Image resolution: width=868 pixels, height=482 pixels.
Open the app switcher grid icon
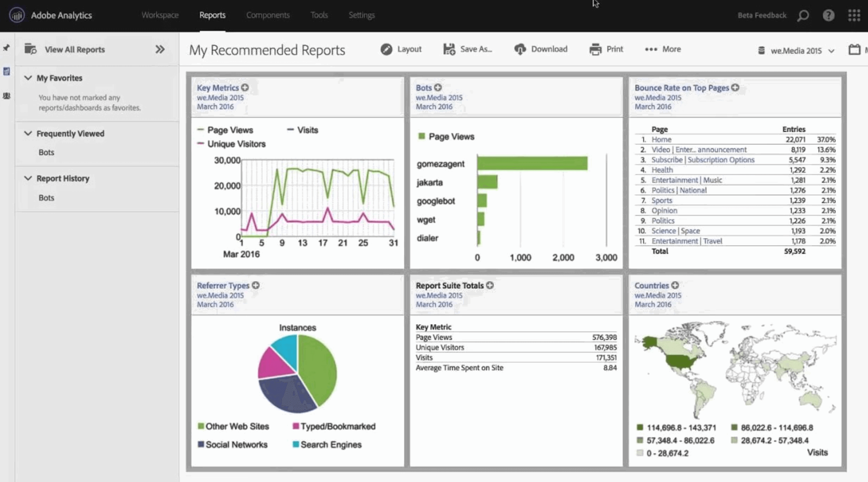[854, 16]
